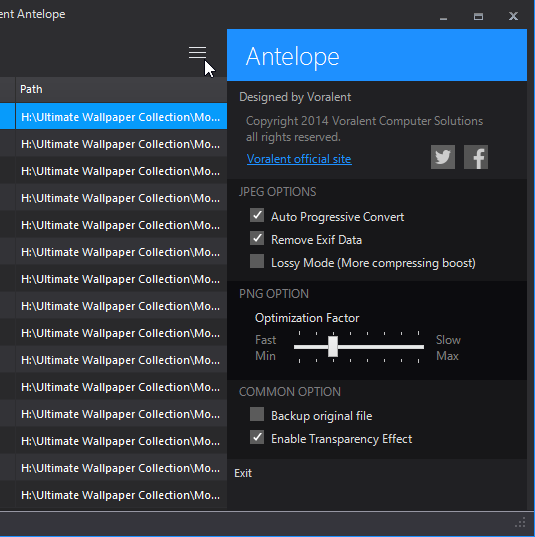
Task: Select the second wallpaper path row
Action: (121, 144)
